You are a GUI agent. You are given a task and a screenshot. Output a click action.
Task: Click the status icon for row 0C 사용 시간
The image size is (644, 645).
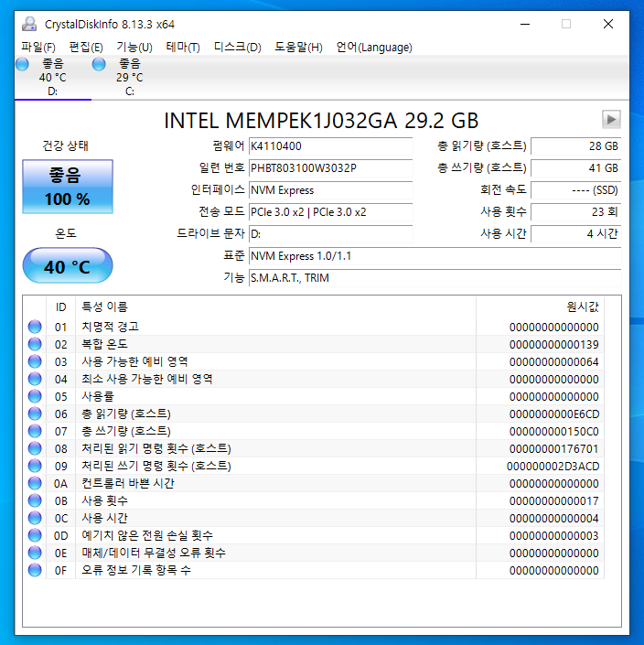coord(35,518)
